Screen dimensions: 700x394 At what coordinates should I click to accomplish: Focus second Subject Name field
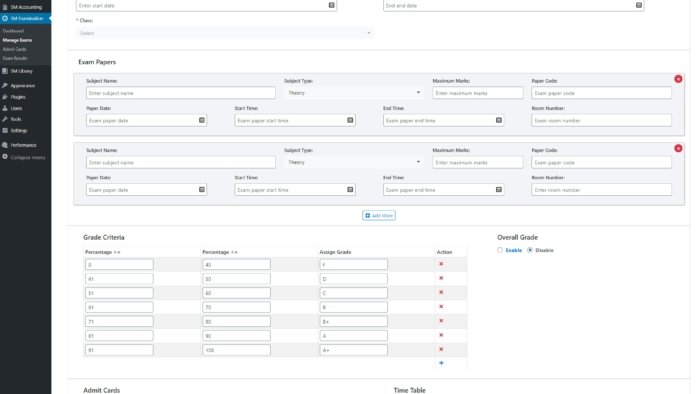point(181,162)
